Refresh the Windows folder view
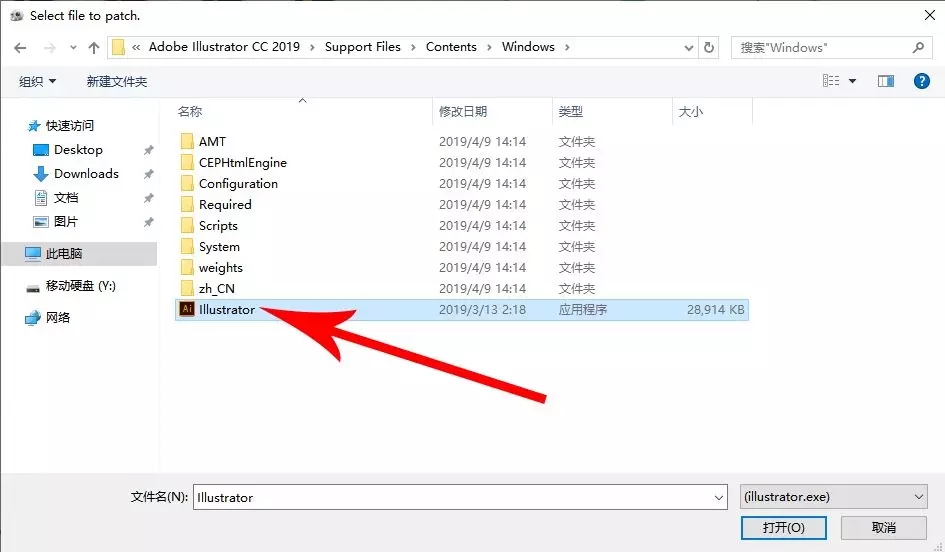Viewport: 945px width, 552px height. click(709, 48)
